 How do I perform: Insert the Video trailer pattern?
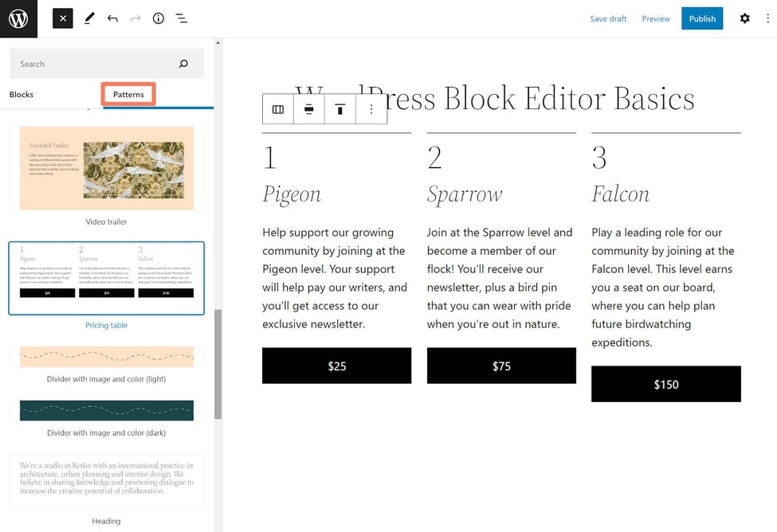click(x=106, y=169)
